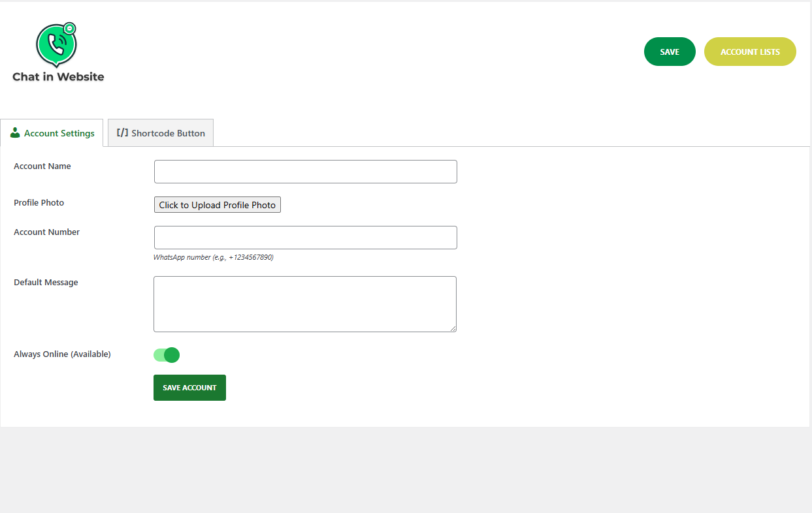Toggle the Always Online (Available) switch
This screenshot has height=513, width=812.
point(167,355)
